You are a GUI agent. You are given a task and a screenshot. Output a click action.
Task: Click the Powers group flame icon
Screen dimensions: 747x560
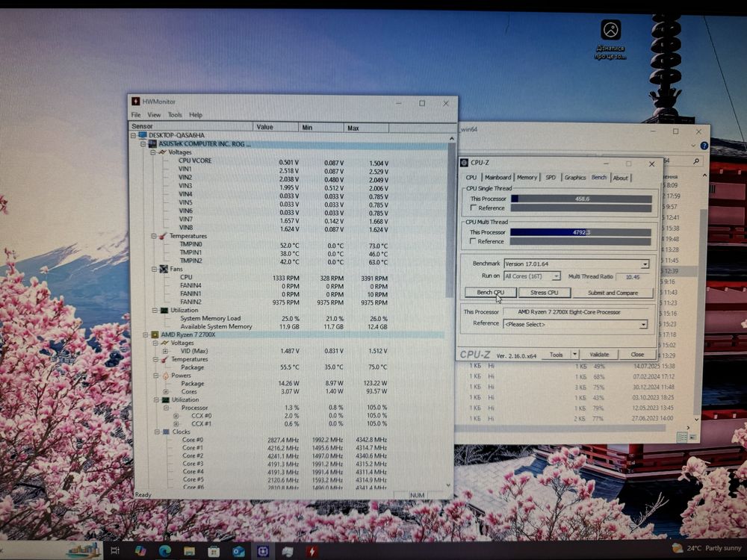[165, 376]
